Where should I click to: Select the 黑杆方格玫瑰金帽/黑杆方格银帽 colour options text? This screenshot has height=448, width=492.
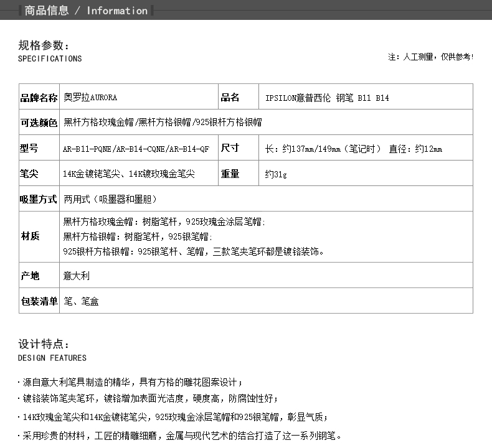point(163,123)
